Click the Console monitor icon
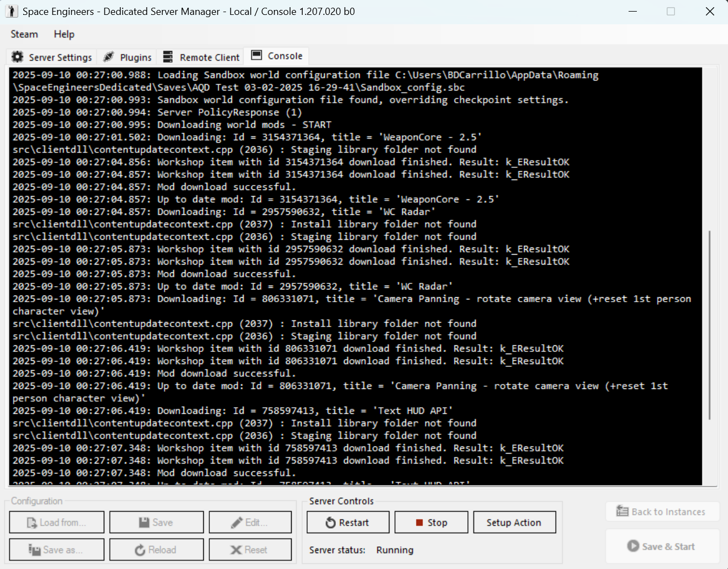 pos(256,55)
